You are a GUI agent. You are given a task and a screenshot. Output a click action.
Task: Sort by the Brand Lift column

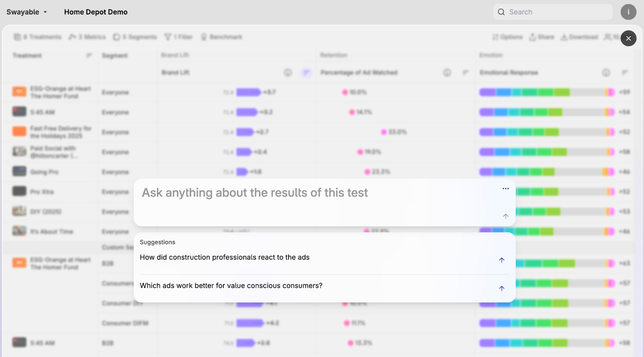coord(306,72)
